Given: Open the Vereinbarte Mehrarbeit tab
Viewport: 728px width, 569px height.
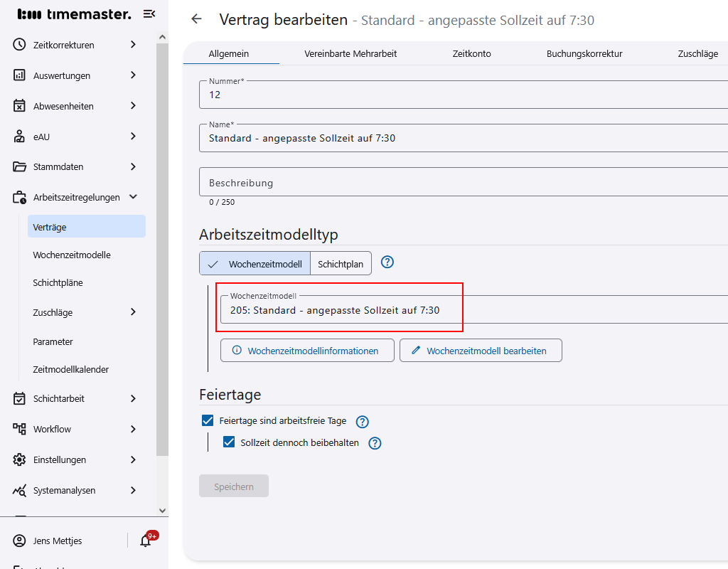Looking at the screenshot, I should 350,53.
